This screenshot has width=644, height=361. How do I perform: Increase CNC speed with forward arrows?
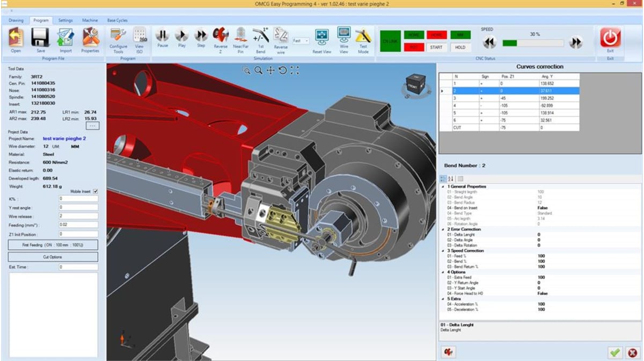pyautogui.click(x=575, y=42)
